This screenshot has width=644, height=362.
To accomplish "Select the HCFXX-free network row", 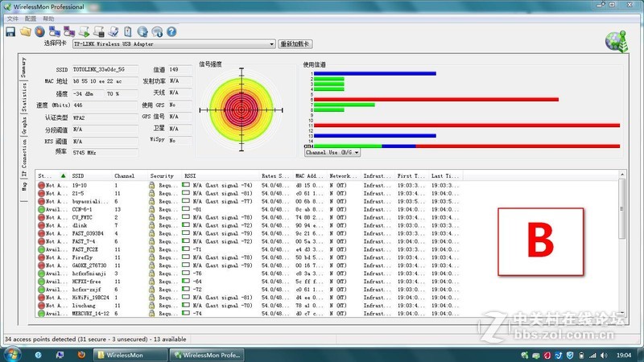I will tap(249, 282).
